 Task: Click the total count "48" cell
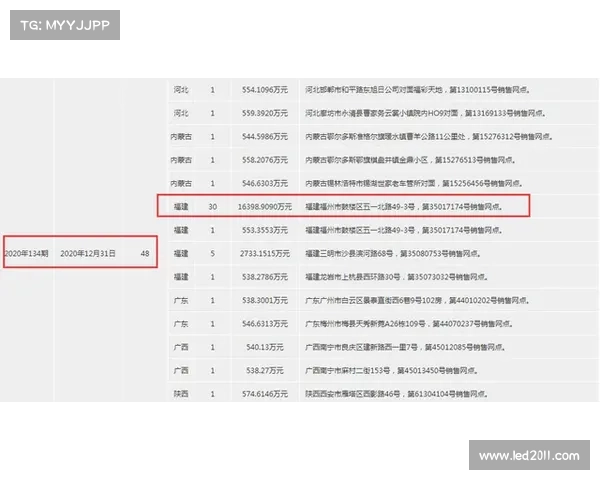(145, 253)
